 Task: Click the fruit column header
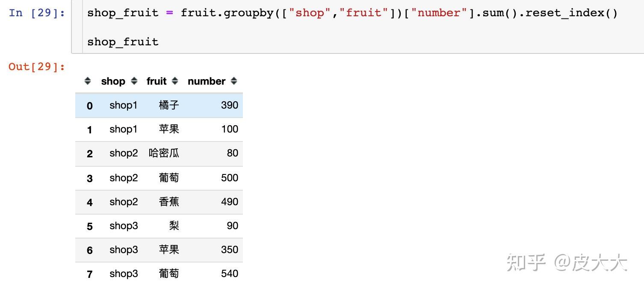[157, 81]
